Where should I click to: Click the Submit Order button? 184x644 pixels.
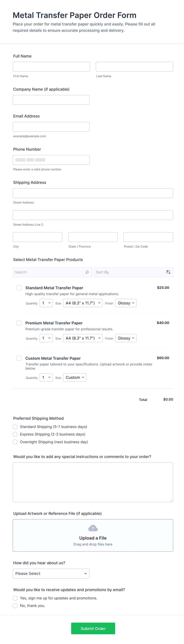93,628
